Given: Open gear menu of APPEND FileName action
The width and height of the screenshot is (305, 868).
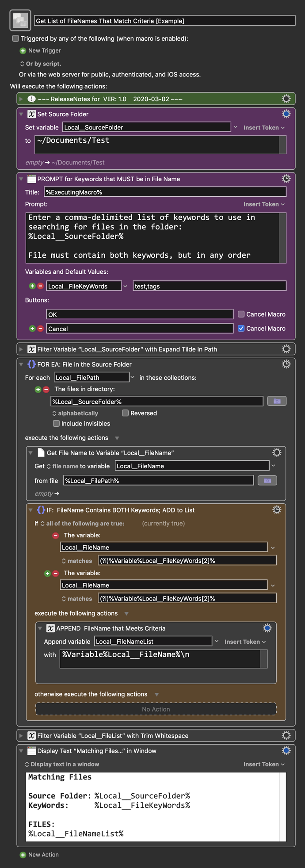Looking at the screenshot, I should point(267,628).
